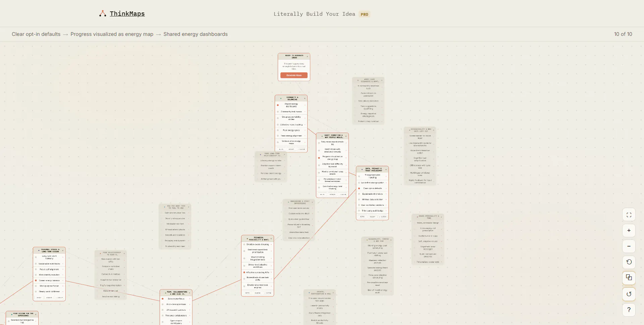
Task: Close the Personal Stakes & Long-Term Vision card
Action: [x=63, y=251]
